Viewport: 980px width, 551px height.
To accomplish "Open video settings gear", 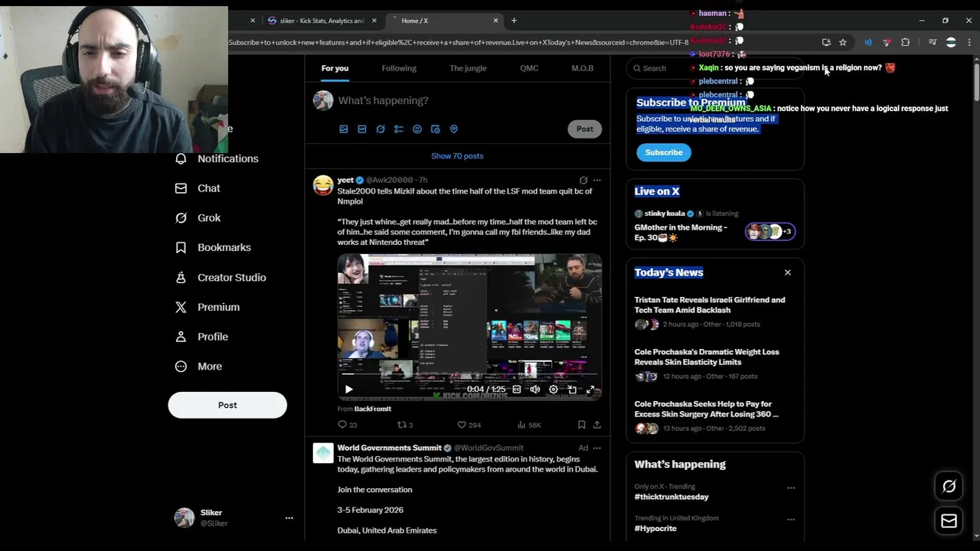I will click(x=554, y=390).
